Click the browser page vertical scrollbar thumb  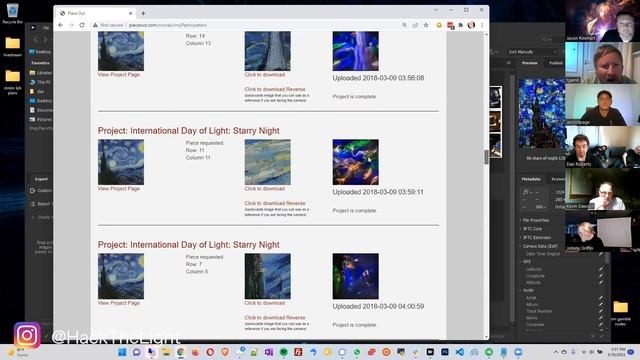tap(486, 157)
